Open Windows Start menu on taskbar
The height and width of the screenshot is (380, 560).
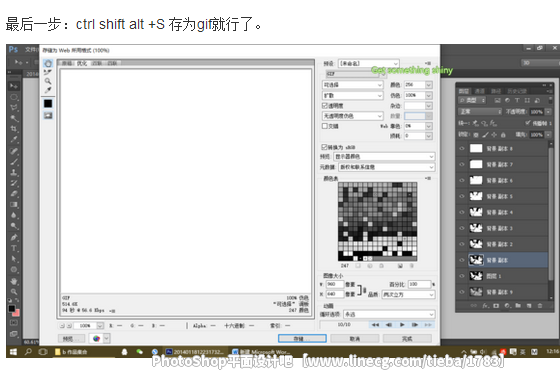click(13, 352)
